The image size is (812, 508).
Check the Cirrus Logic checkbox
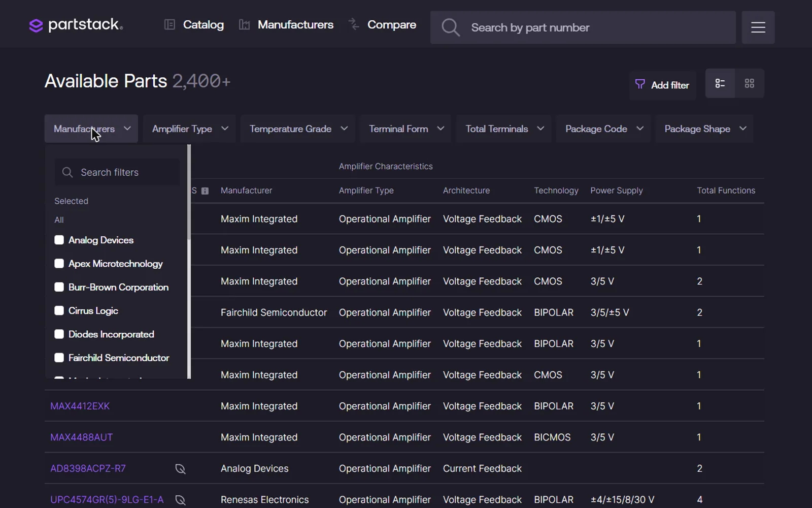click(x=59, y=310)
